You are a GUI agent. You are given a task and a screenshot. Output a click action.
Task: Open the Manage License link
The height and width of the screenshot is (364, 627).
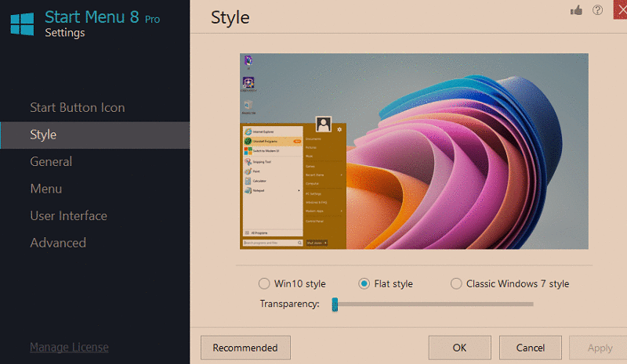point(69,347)
